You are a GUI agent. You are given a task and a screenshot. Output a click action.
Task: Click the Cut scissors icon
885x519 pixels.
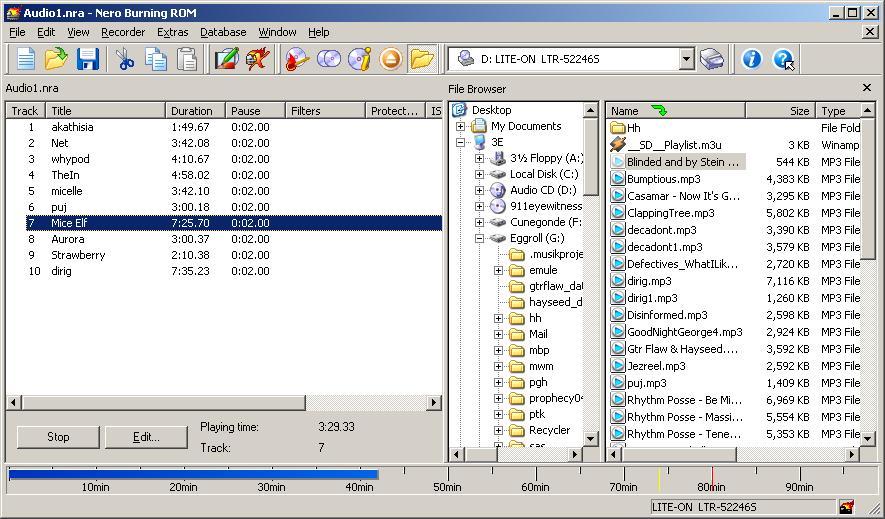point(125,59)
